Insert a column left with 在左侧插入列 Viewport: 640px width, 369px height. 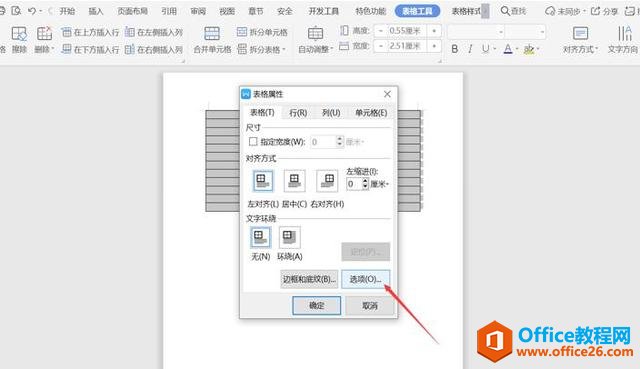[154, 32]
